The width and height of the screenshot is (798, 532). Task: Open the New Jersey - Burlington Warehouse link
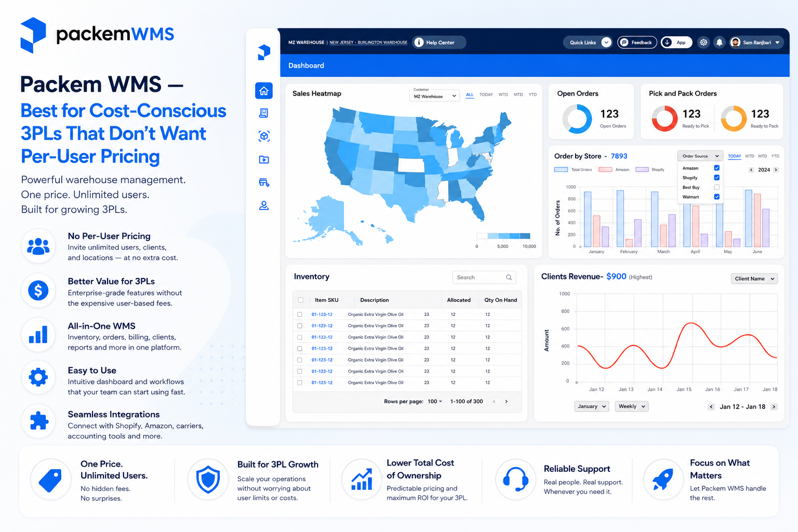368,43
